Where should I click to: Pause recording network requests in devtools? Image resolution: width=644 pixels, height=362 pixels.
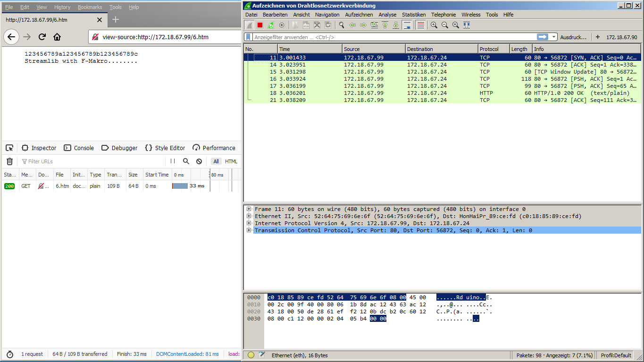pos(173,161)
